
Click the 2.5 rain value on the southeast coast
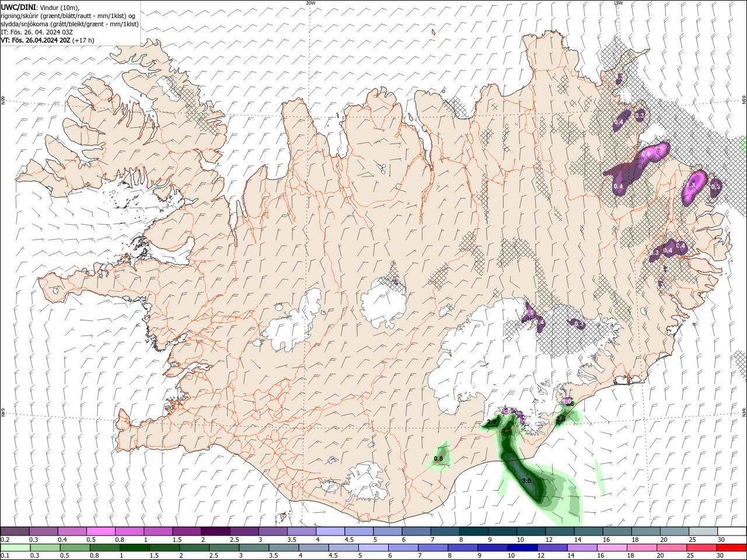click(561, 419)
